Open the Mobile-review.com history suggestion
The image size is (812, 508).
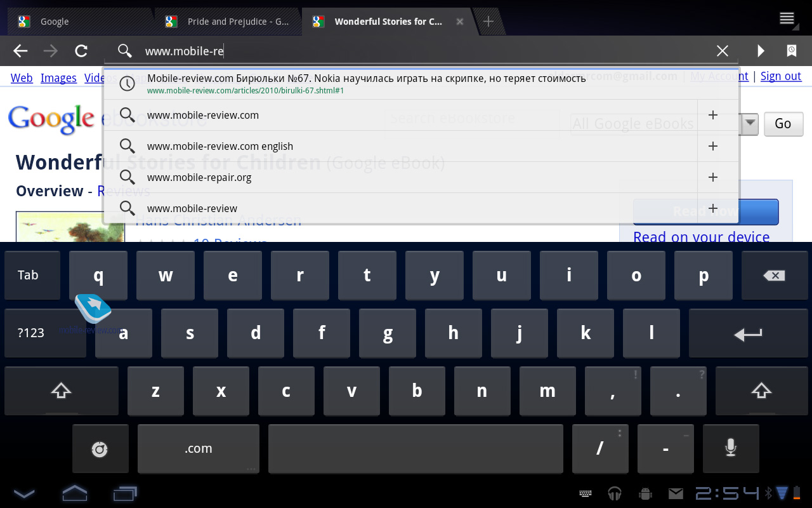[x=421, y=84]
